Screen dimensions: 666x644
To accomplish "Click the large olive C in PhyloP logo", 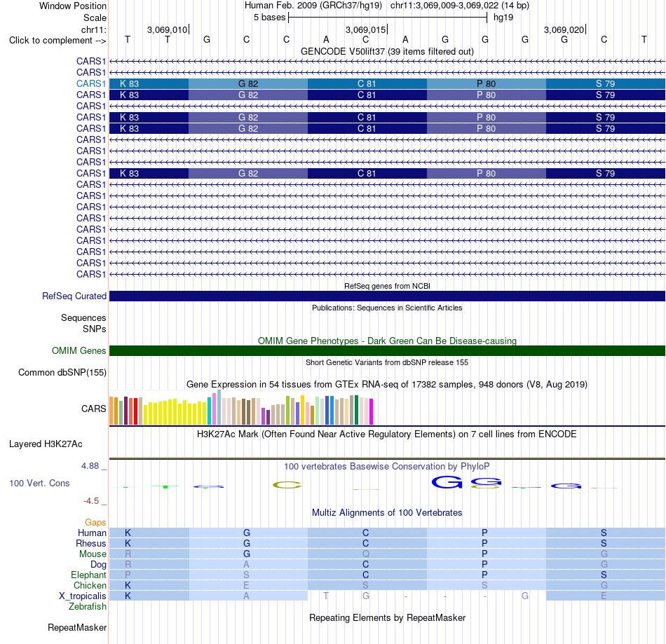I will coord(287,485).
